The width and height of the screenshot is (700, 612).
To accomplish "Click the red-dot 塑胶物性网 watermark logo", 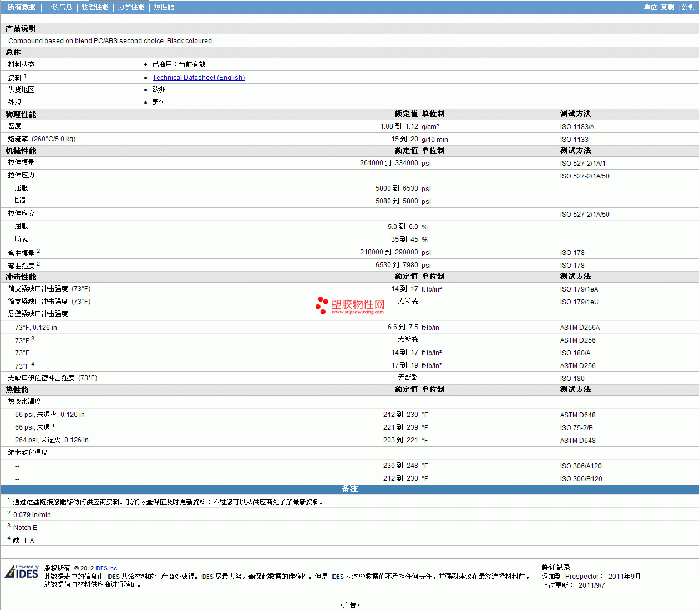I will pyautogui.click(x=350, y=305).
